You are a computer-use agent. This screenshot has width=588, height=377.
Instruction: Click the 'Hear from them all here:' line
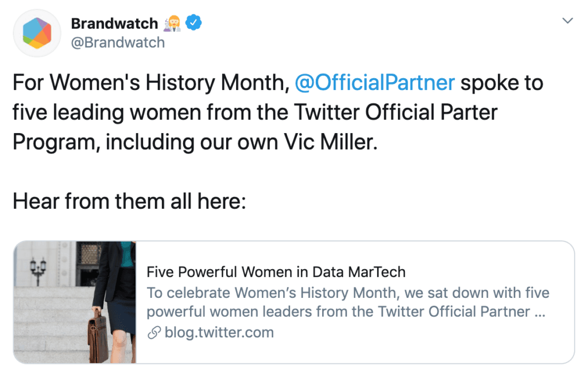(x=129, y=201)
